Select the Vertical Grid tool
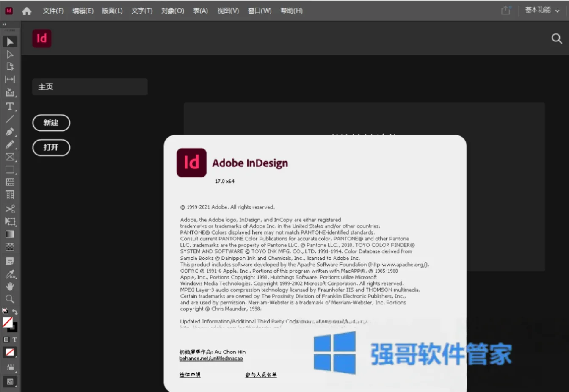569x392 pixels. [x=10, y=195]
